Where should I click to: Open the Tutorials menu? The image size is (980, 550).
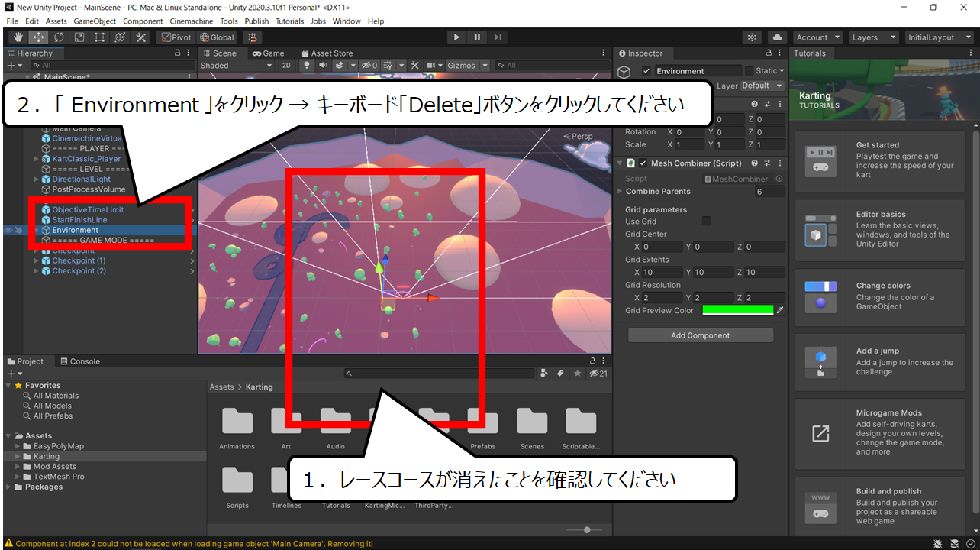pyautogui.click(x=289, y=21)
